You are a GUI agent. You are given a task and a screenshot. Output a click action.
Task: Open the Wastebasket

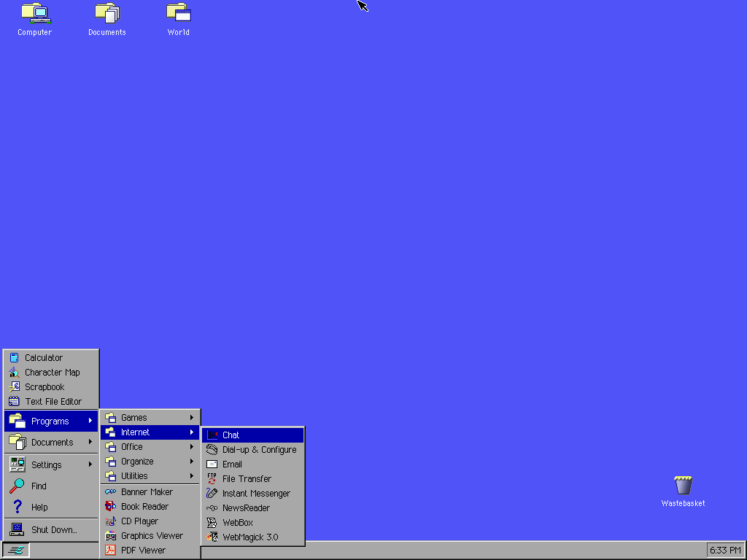click(x=682, y=485)
